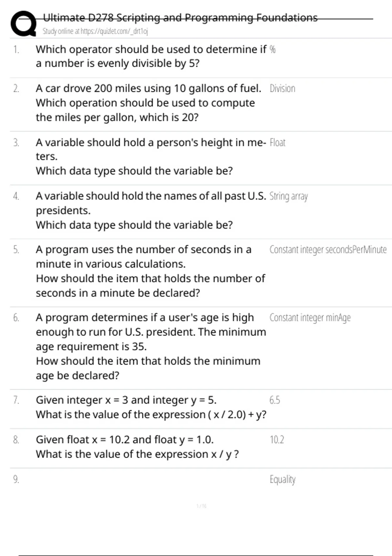Click the Constant integer minAge answer

(x=310, y=318)
